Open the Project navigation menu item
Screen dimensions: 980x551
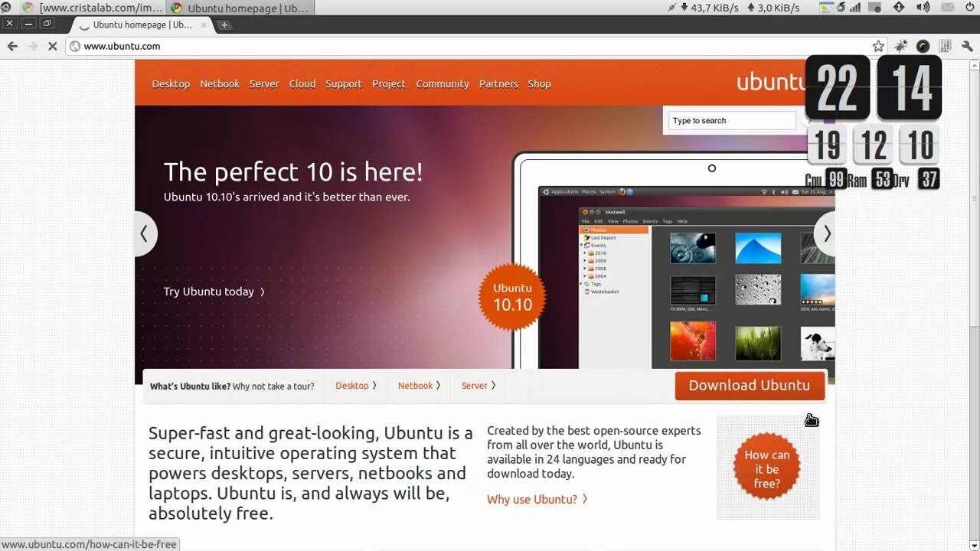389,83
